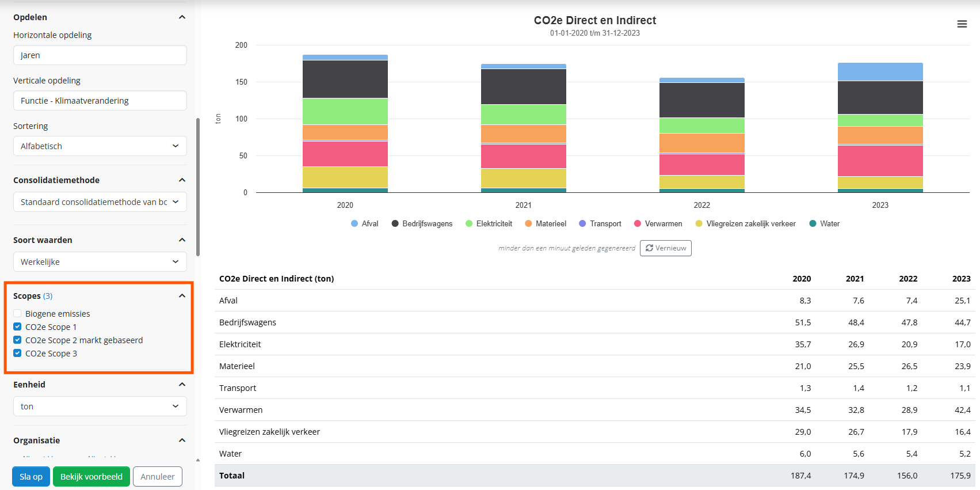Toggle the Afval legend marker
Image resolution: width=980 pixels, height=490 pixels.
tap(354, 223)
